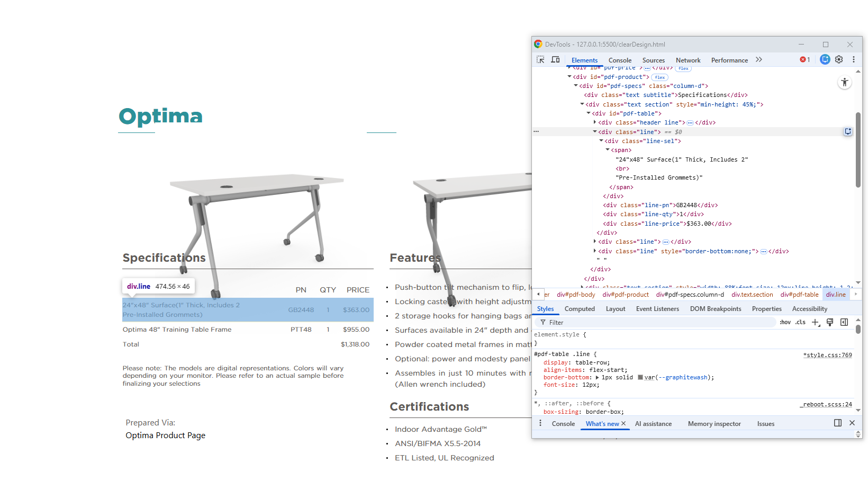
Task: Click the flex badge beside pdf-product
Action: pos(660,77)
